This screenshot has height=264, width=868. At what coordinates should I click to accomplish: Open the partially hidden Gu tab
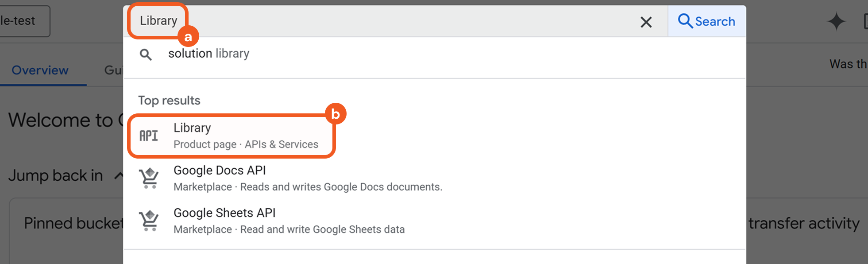pyautogui.click(x=113, y=70)
